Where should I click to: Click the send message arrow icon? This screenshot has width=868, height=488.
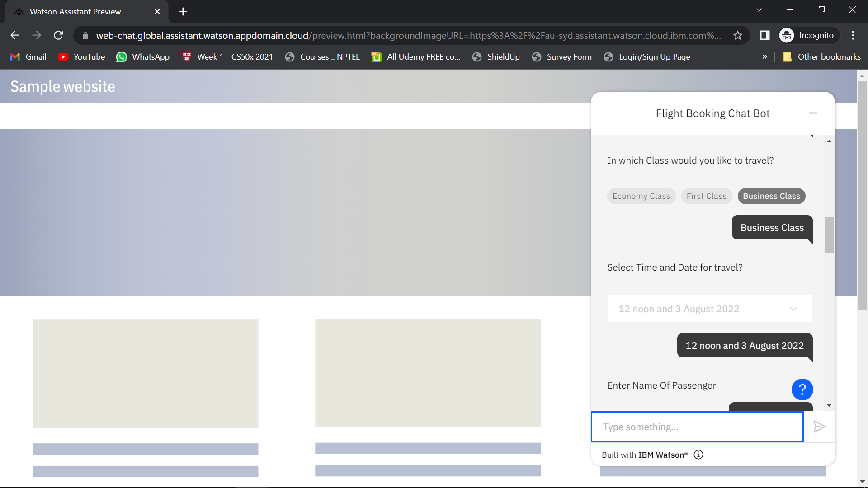pyautogui.click(x=819, y=427)
